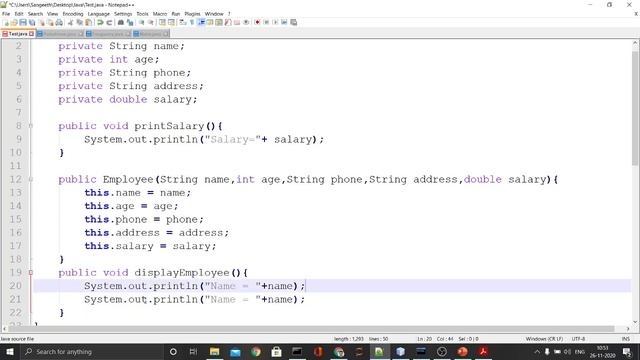Click the Replace toolbar icon
Viewport: 640px width, 360px height.
130,22
